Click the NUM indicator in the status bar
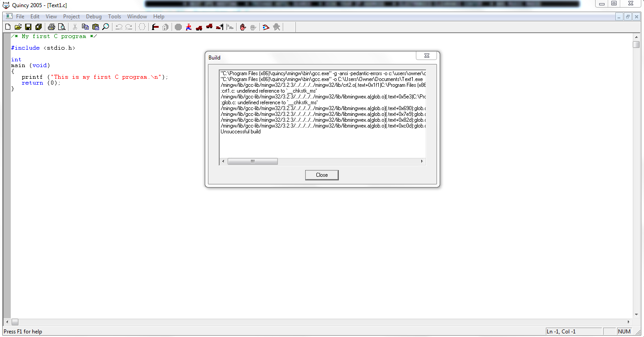This screenshot has height=337, width=644. click(623, 331)
